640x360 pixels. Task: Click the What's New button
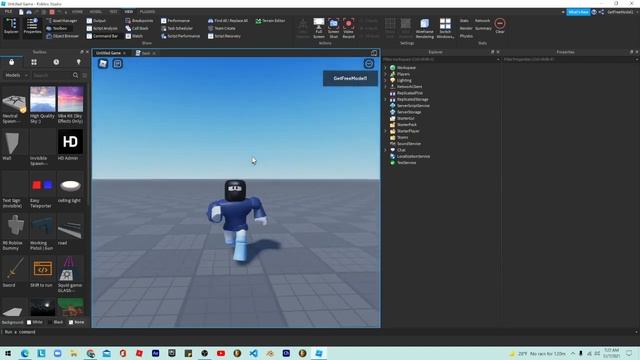(x=578, y=12)
